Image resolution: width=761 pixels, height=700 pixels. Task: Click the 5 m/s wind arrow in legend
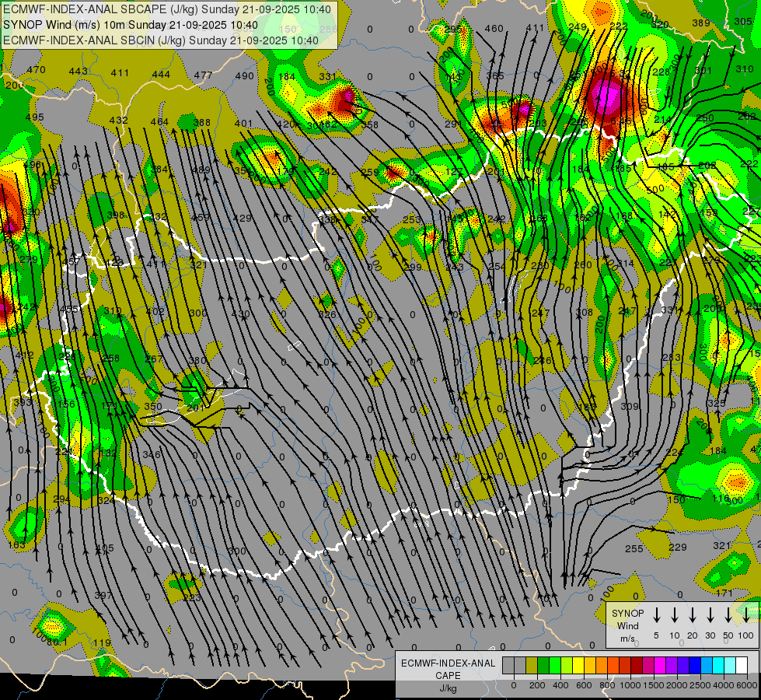[x=657, y=615]
